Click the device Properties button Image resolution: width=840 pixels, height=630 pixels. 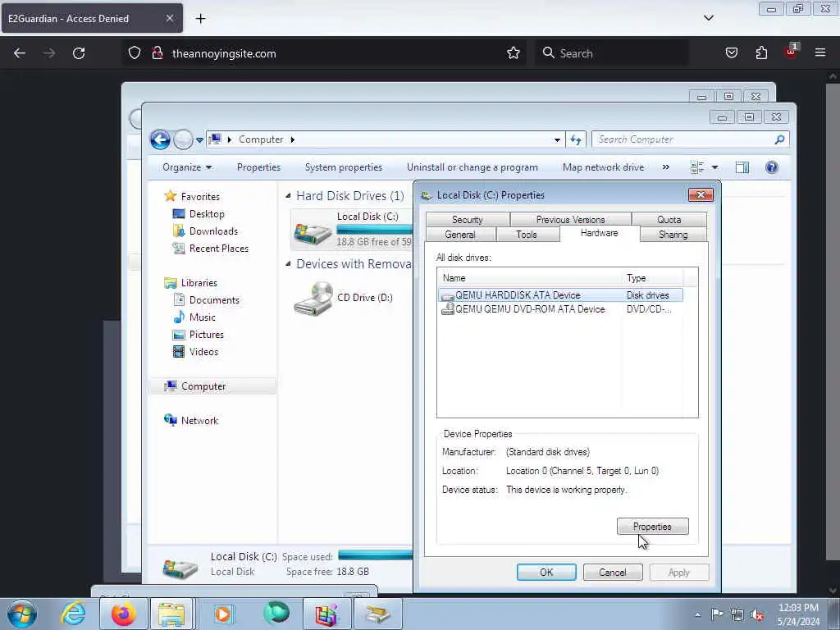[x=652, y=527]
